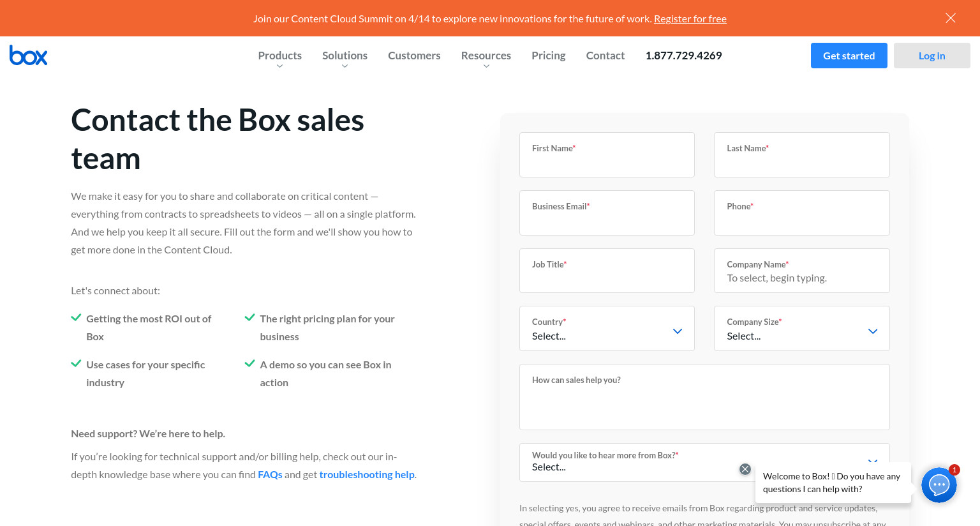The width and height of the screenshot is (980, 526).
Task: Open the chat bubble icon
Action: [x=939, y=485]
